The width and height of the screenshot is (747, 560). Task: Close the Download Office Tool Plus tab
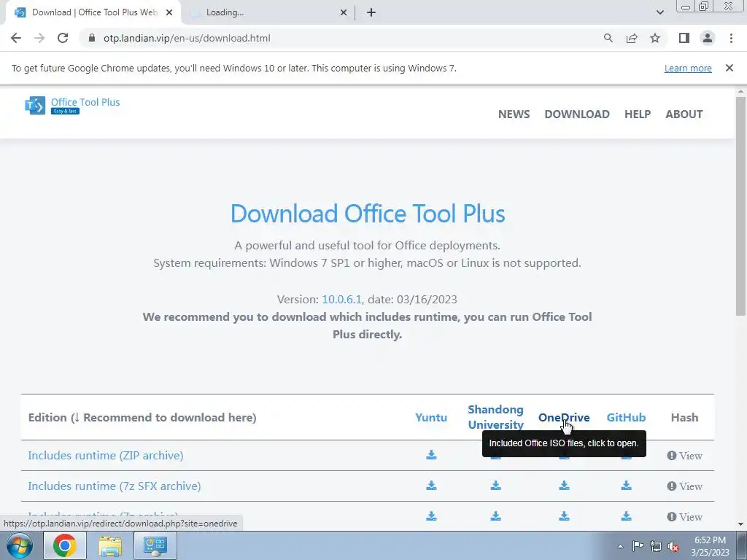(169, 12)
